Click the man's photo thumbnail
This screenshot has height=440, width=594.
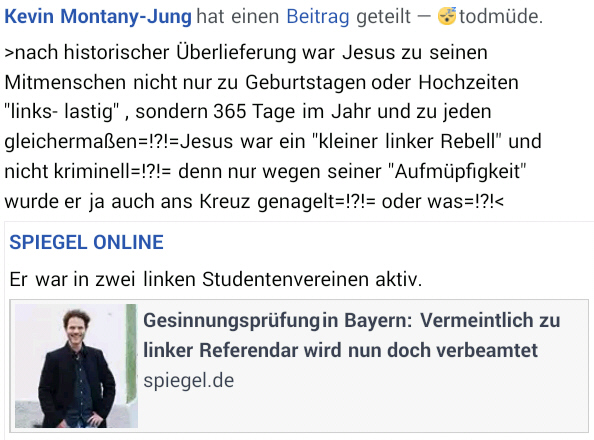(76, 366)
